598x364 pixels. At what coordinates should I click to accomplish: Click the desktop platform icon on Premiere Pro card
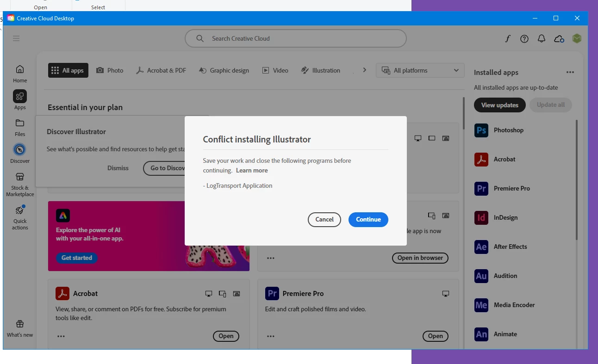pyautogui.click(x=446, y=294)
